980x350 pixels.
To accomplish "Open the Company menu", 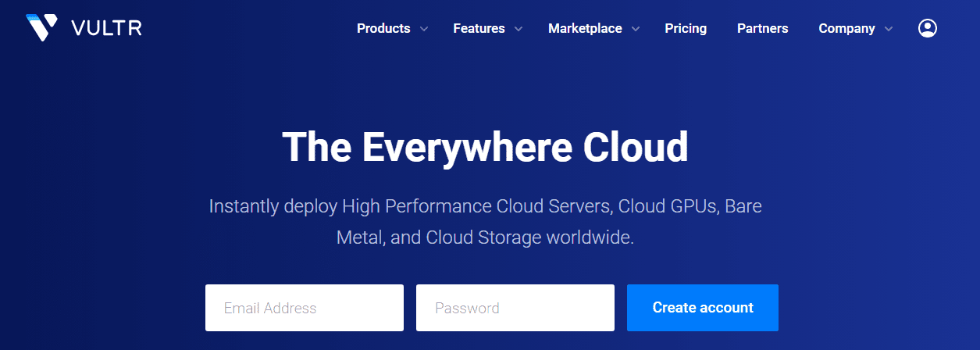I will (846, 29).
